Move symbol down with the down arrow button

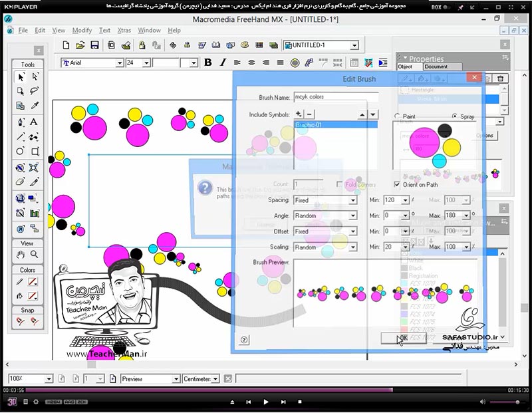click(373, 114)
